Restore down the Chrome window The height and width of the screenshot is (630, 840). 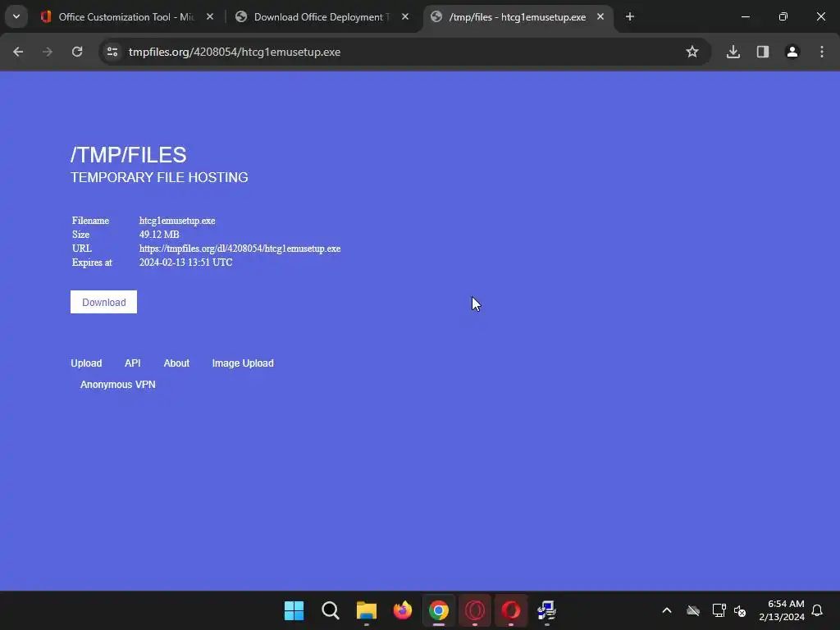pyautogui.click(x=783, y=16)
